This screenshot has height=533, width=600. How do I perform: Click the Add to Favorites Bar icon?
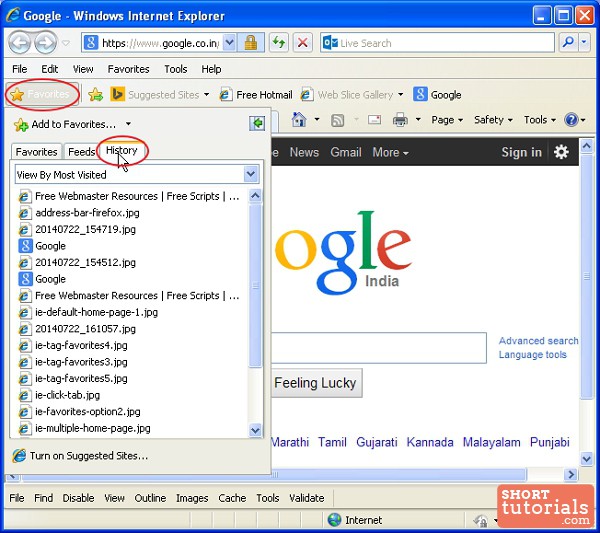pos(96,94)
